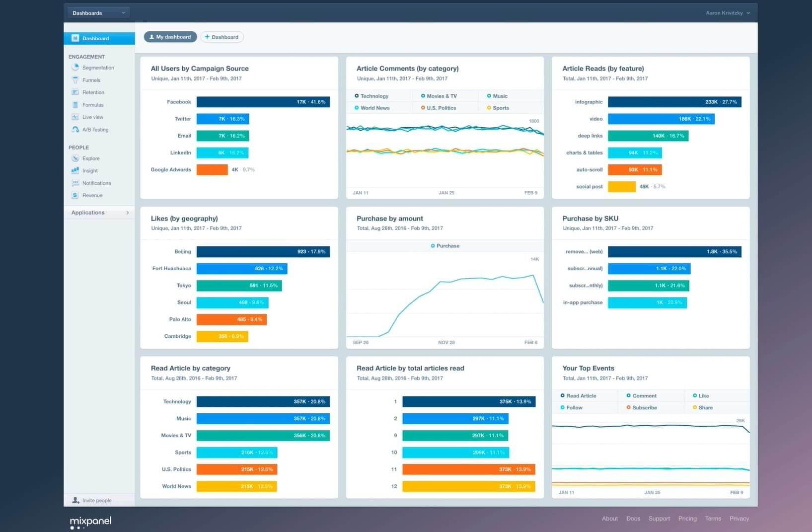Click Read Article by category title
The width and height of the screenshot is (812, 532).
(x=191, y=369)
